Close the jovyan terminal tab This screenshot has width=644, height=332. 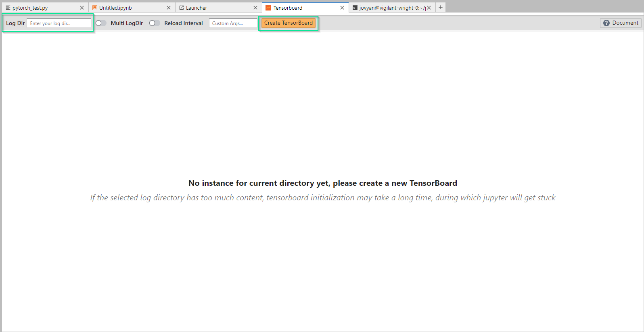pos(429,8)
